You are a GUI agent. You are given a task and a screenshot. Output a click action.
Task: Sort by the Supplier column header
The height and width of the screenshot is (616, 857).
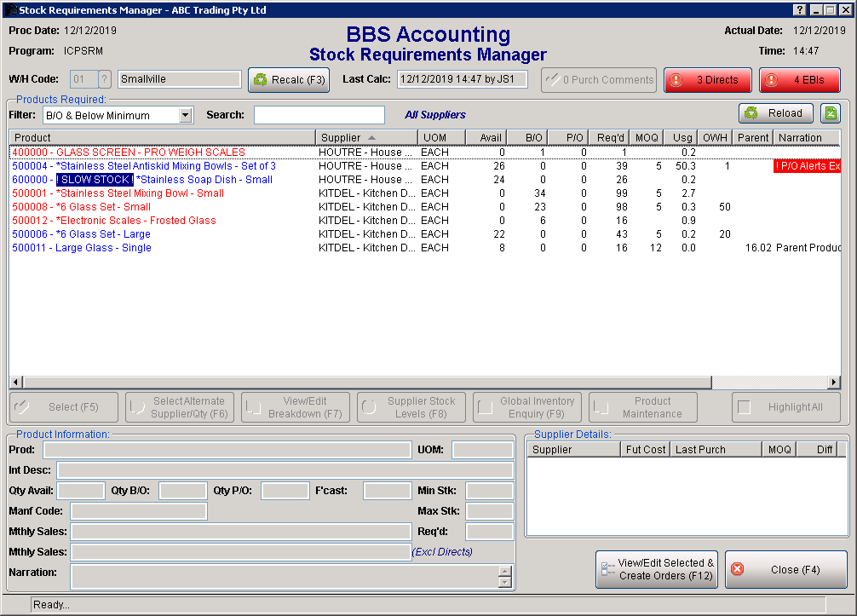(x=366, y=137)
